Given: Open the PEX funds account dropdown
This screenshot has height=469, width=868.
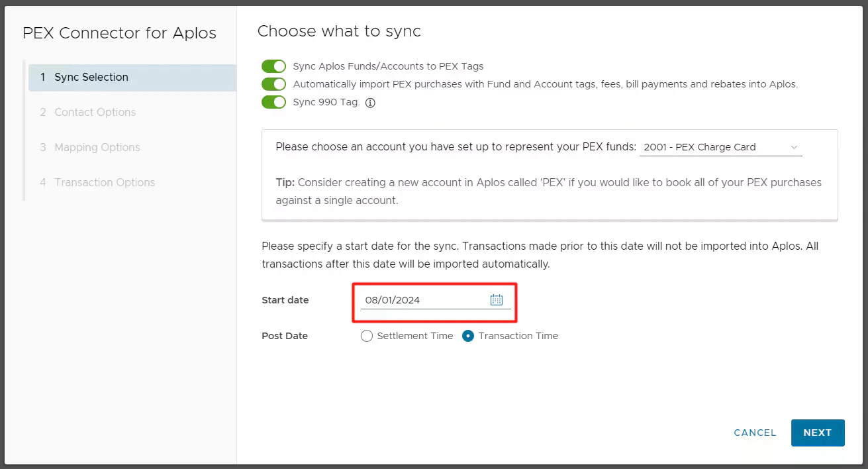Looking at the screenshot, I should 721,147.
